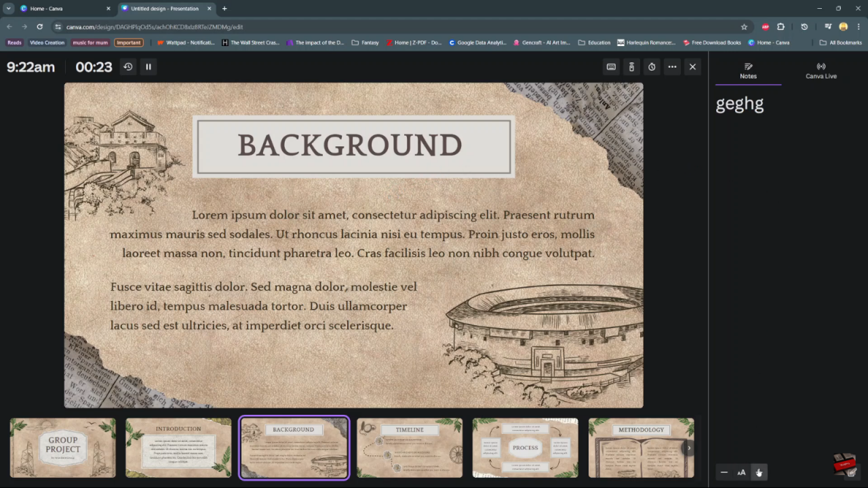Open 'The impact of the D...' bookmark
The height and width of the screenshot is (488, 868).
tap(315, 43)
